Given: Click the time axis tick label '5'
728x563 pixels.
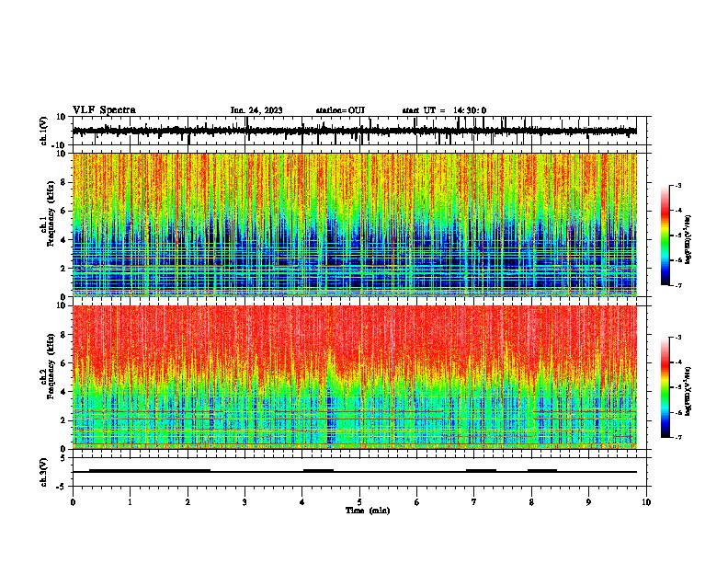Looking at the screenshot, I should point(359,502).
